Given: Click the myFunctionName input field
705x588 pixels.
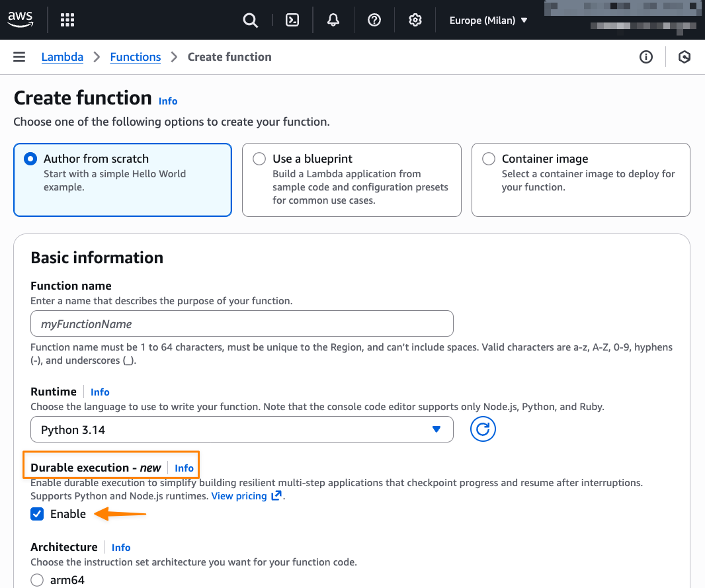Looking at the screenshot, I should pos(242,323).
